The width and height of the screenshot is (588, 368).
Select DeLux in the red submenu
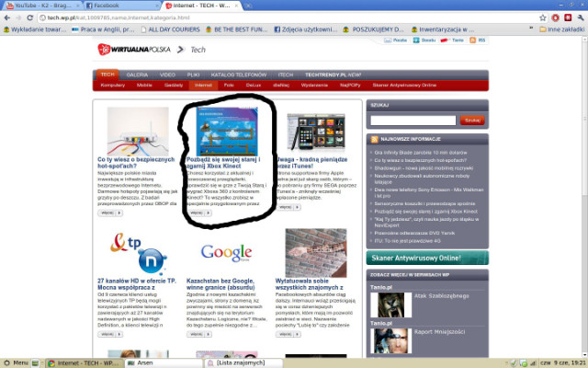click(254, 86)
